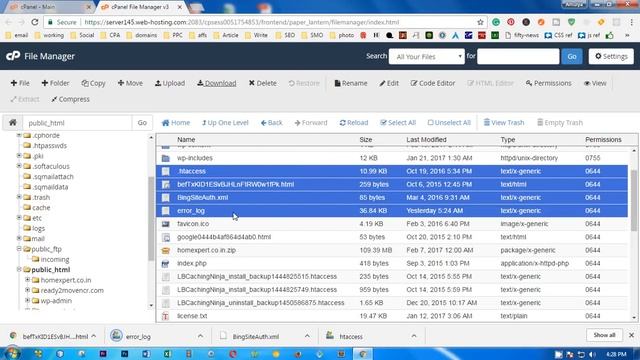Select the logs folder in tree
The width and height of the screenshot is (640, 360).
pos(38,228)
